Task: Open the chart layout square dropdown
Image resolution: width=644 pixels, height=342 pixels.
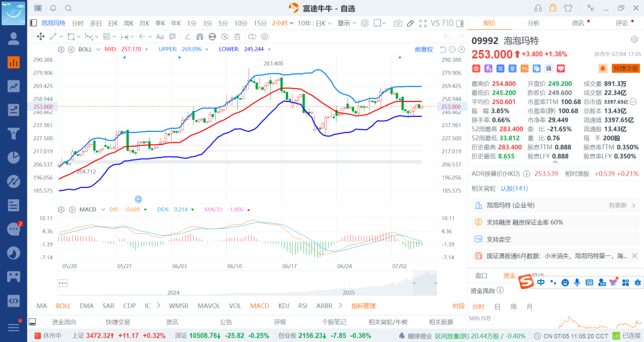Action: 380,23
